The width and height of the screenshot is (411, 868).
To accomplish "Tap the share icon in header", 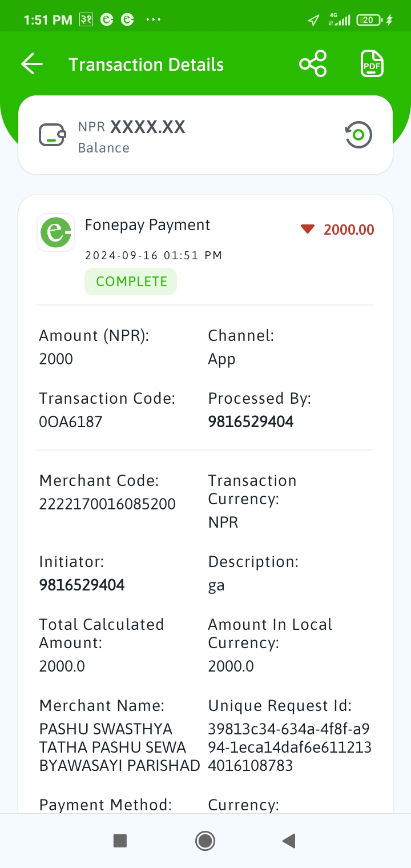I will click(313, 64).
